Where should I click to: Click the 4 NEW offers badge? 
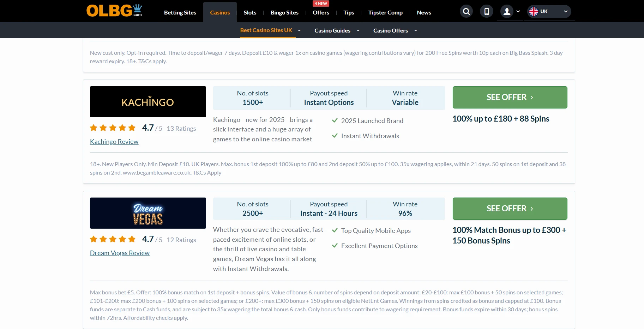(321, 4)
